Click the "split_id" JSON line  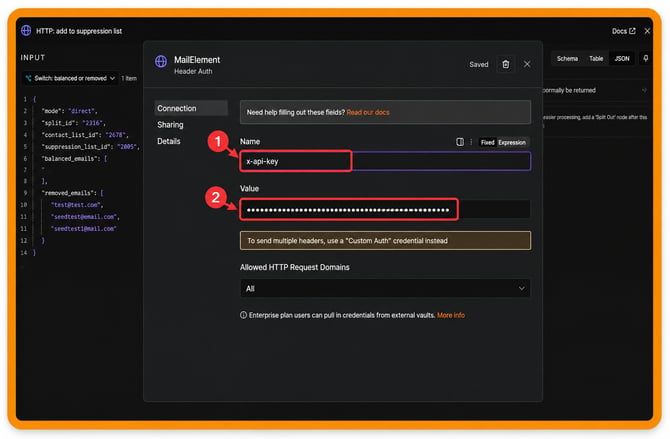[73, 123]
